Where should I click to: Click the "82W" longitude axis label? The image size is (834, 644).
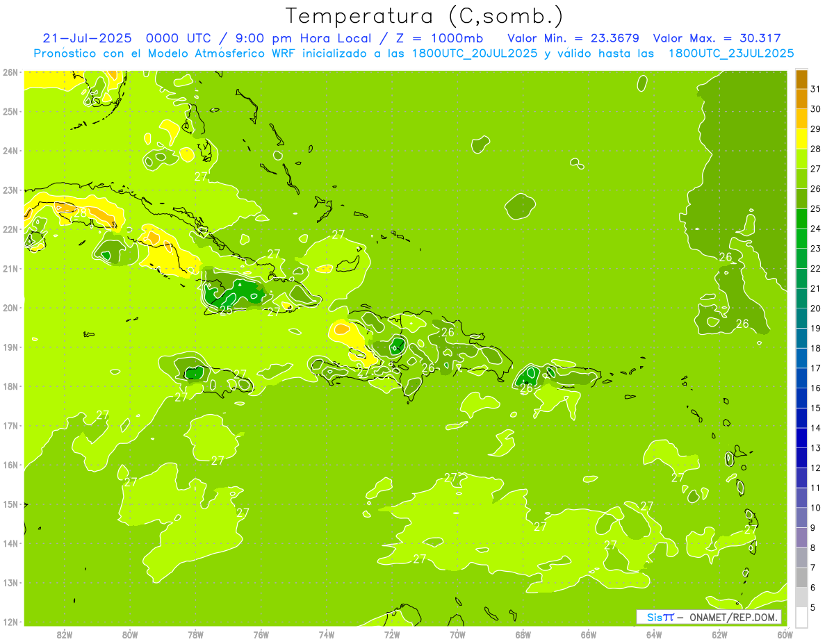(65, 634)
